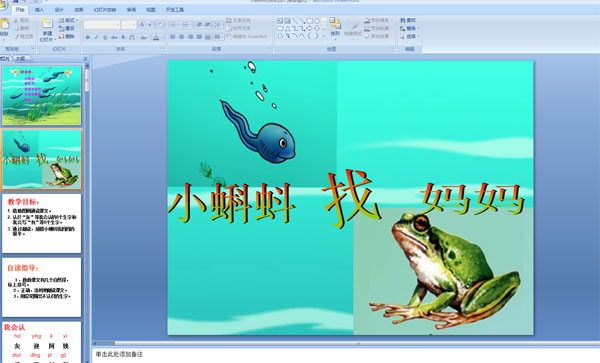
Task: Select the first tadpole slide thumbnail
Action: point(42,95)
